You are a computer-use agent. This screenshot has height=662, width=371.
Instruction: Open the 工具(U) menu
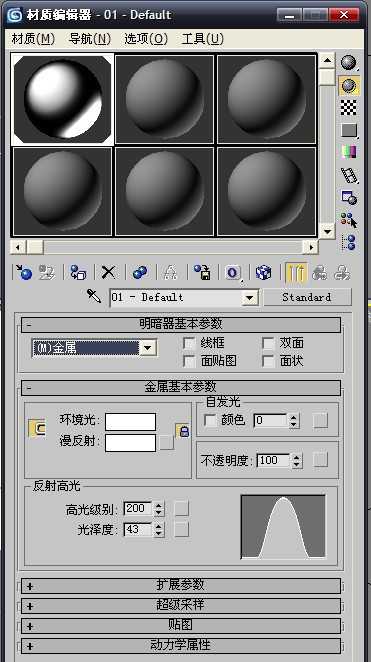[x=203, y=39]
